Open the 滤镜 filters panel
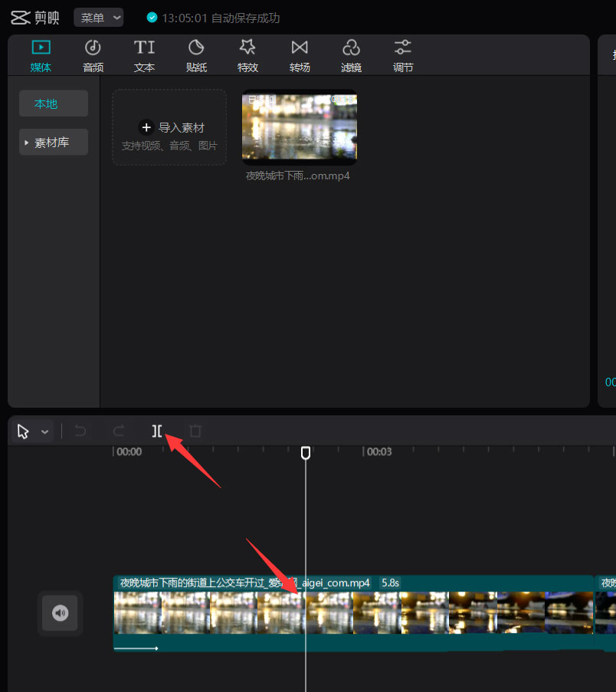 click(351, 54)
